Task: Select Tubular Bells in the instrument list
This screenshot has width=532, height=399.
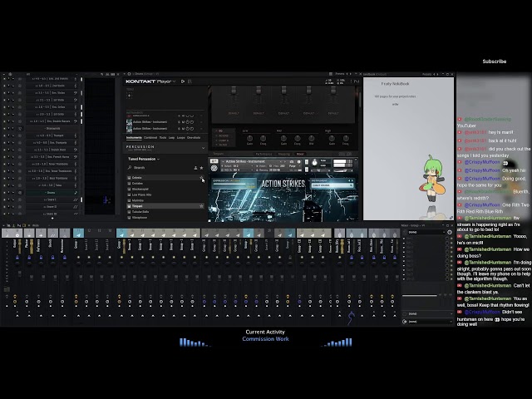Action: coord(165,212)
